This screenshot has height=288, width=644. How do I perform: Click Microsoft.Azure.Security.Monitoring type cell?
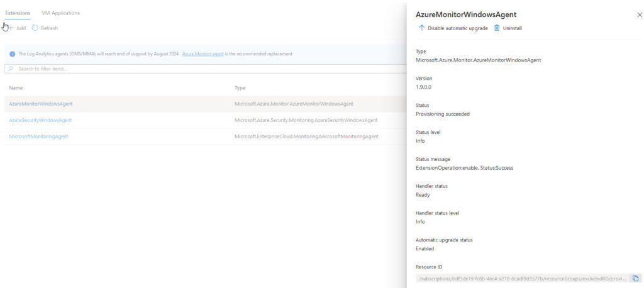[306, 120]
